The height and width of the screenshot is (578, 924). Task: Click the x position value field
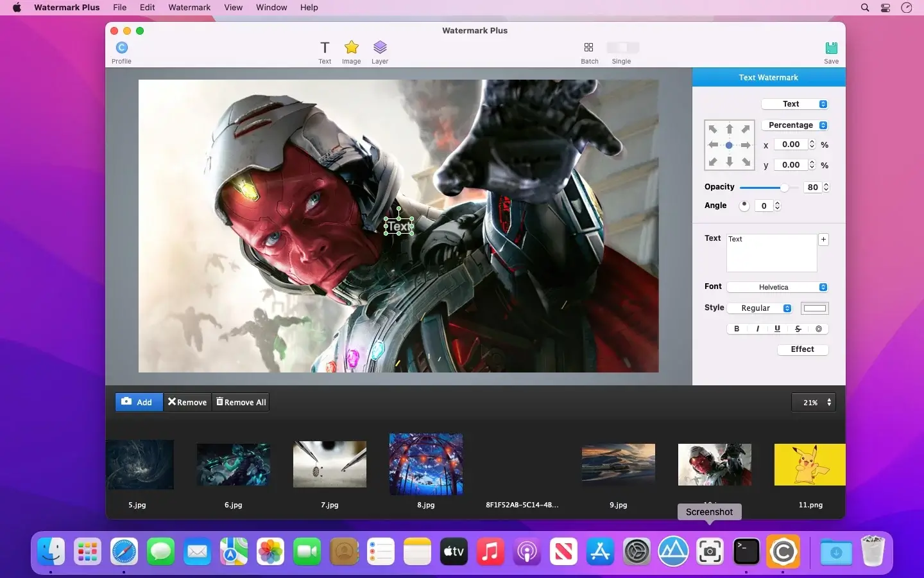[x=791, y=144]
